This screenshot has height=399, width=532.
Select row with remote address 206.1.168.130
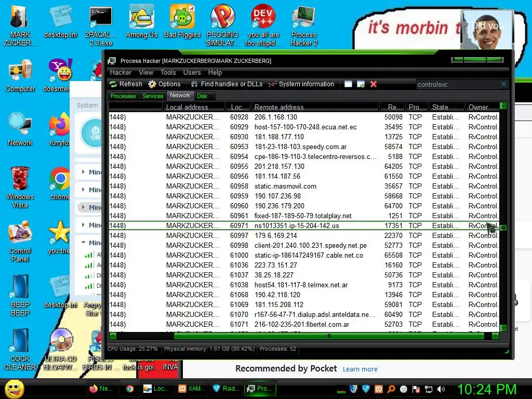tap(303, 117)
